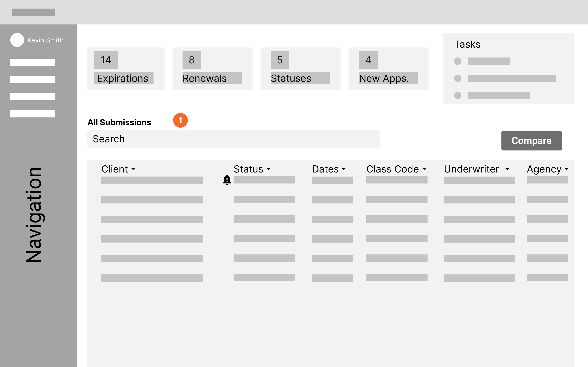Click Kevin Smith's profile avatar circle
The image size is (588, 367).
tap(17, 40)
